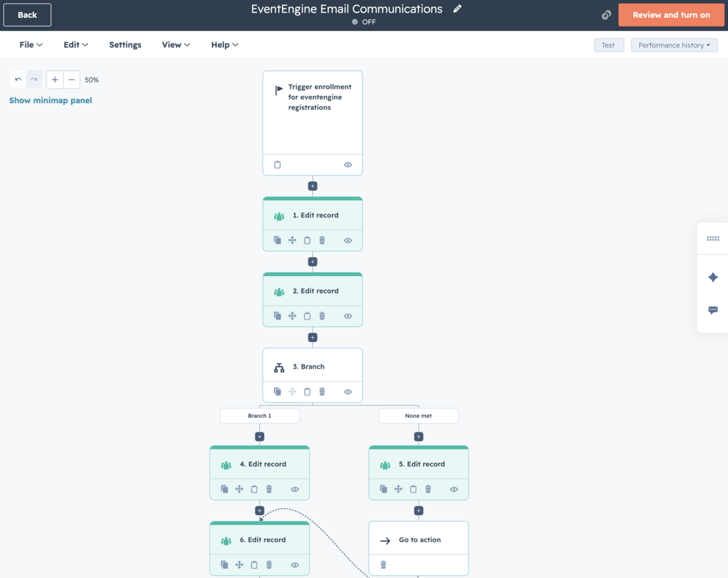Toggle eye icon on 2. Edit record
The height and width of the screenshot is (578, 728).
(x=347, y=316)
